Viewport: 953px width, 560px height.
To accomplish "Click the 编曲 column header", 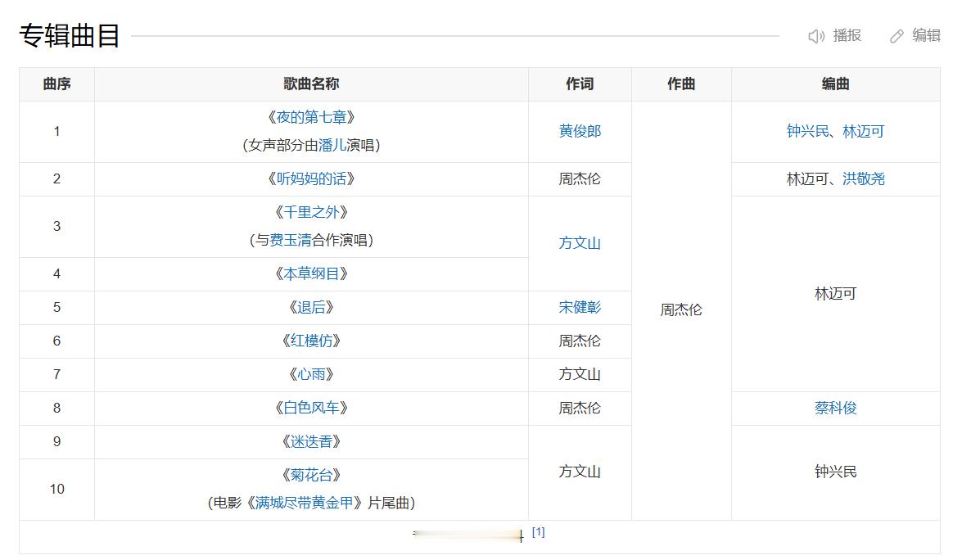I will click(836, 84).
